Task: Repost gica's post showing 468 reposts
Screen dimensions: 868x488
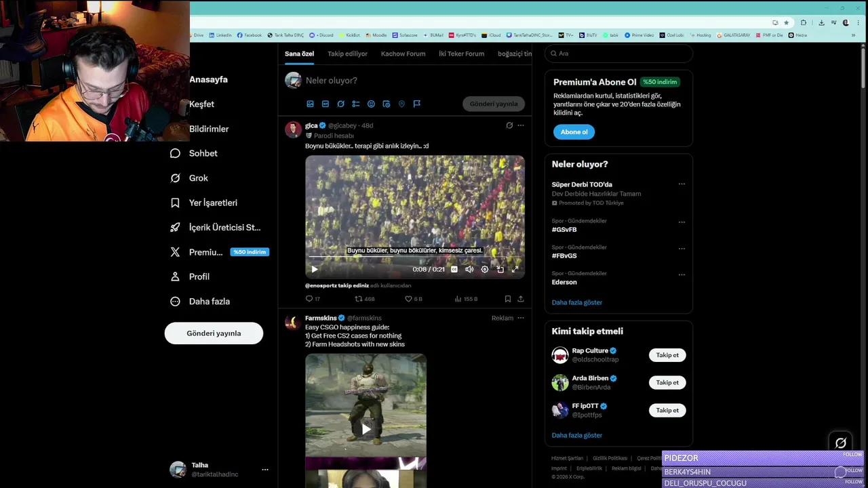Action: click(365, 299)
